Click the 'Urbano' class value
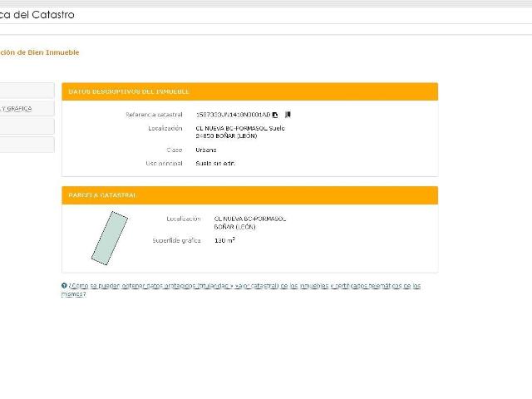532x399 pixels. pos(206,150)
